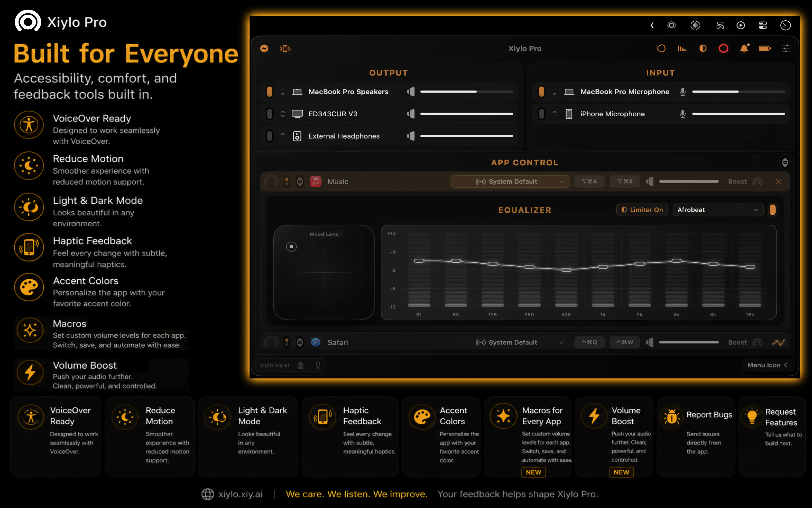Click reorder arrow for iPhone Microphone
The image size is (812, 508).
(x=554, y=112)
